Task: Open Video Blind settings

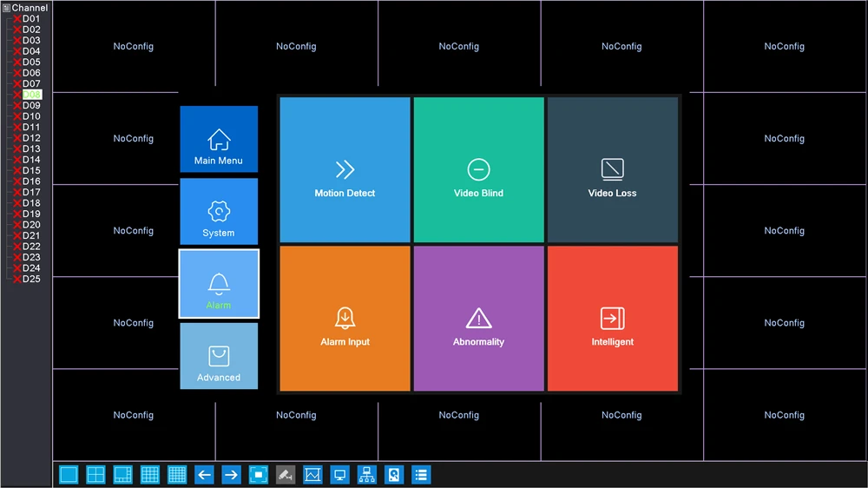Action: click(x=479, y=169)
